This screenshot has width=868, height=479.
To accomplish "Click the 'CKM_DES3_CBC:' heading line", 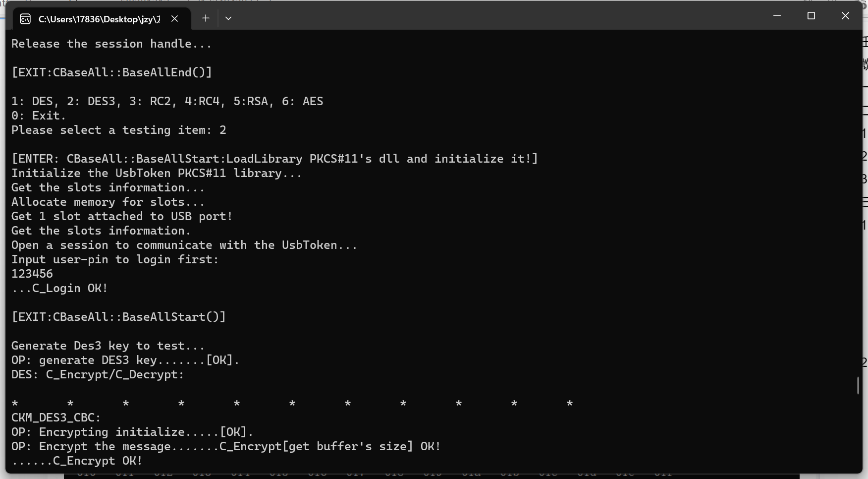I will click(x=56, y=418).
